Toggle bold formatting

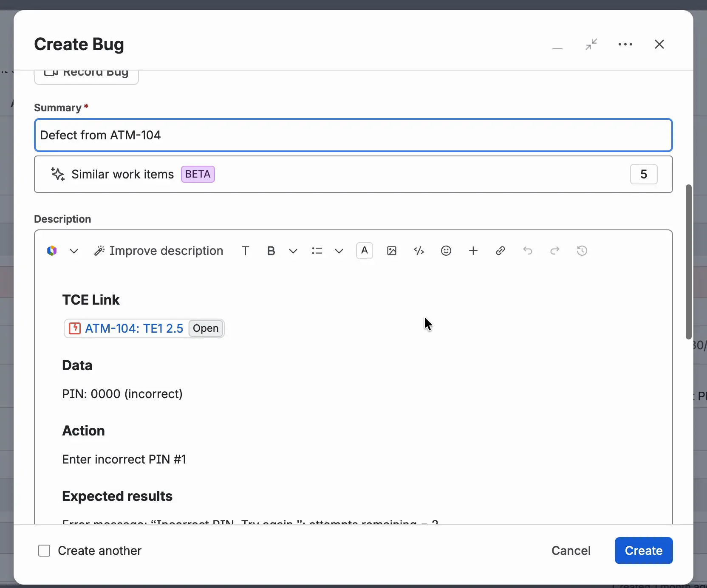(x=271, y=251)
